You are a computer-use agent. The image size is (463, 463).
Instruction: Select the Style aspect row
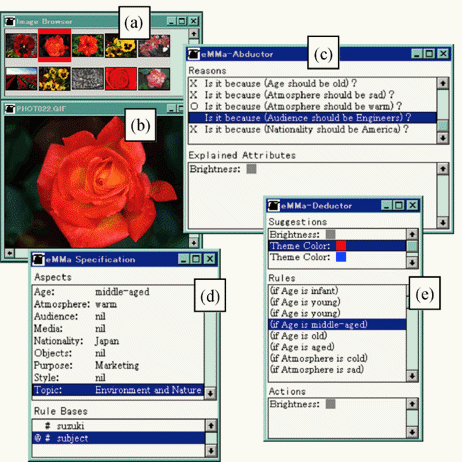118,378
